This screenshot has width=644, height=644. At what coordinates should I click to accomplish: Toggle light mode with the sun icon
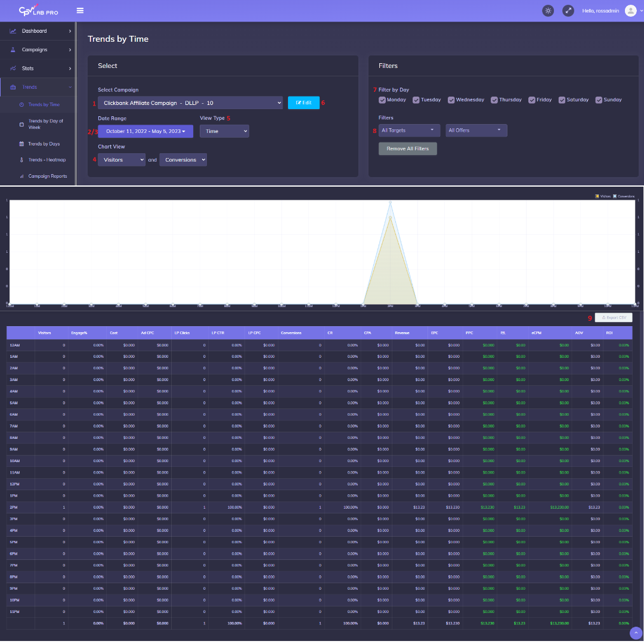[x=548, y=11]
